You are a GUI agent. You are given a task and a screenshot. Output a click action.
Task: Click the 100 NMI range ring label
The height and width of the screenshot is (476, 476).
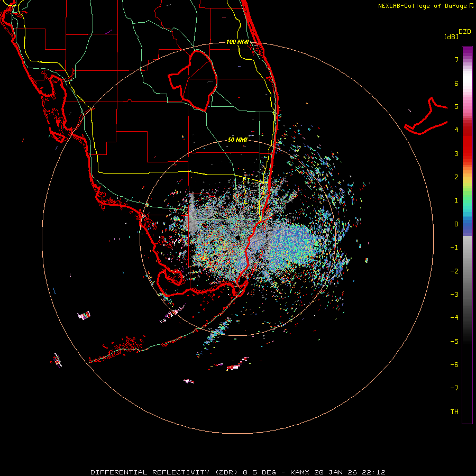click(237, 42)
